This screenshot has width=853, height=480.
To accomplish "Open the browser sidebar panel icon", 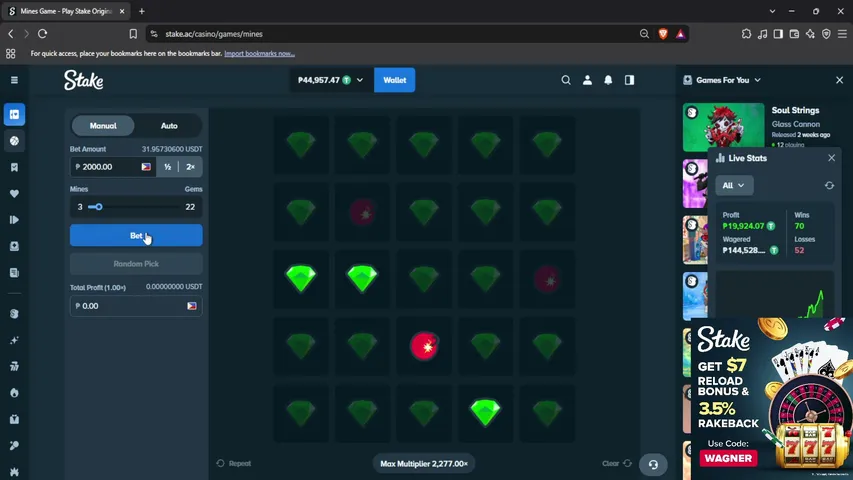I will [x=778, y=34].
